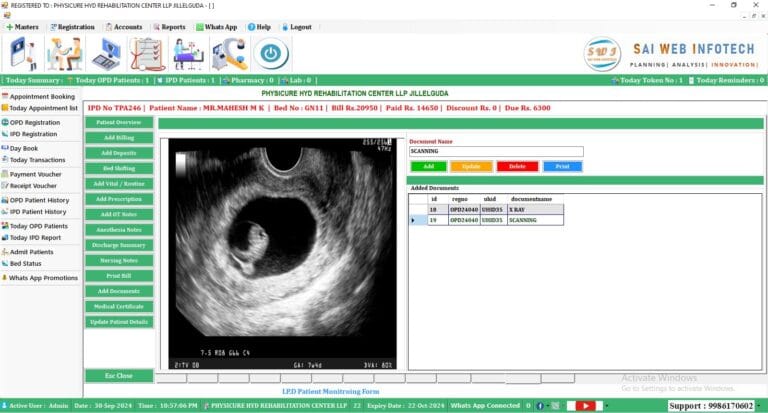768x413 pixels.
Task: Click the Print Bill button
Action: [x=119, y=276]
